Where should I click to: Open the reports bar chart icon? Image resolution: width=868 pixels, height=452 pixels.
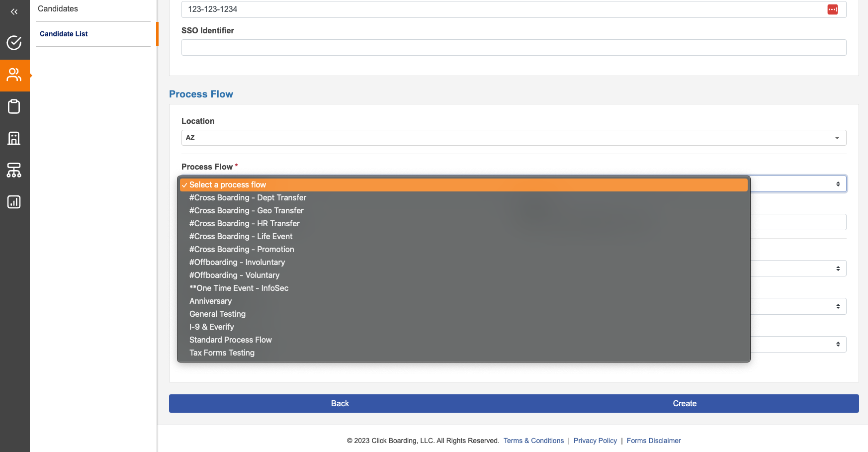(x=14, y=202)
